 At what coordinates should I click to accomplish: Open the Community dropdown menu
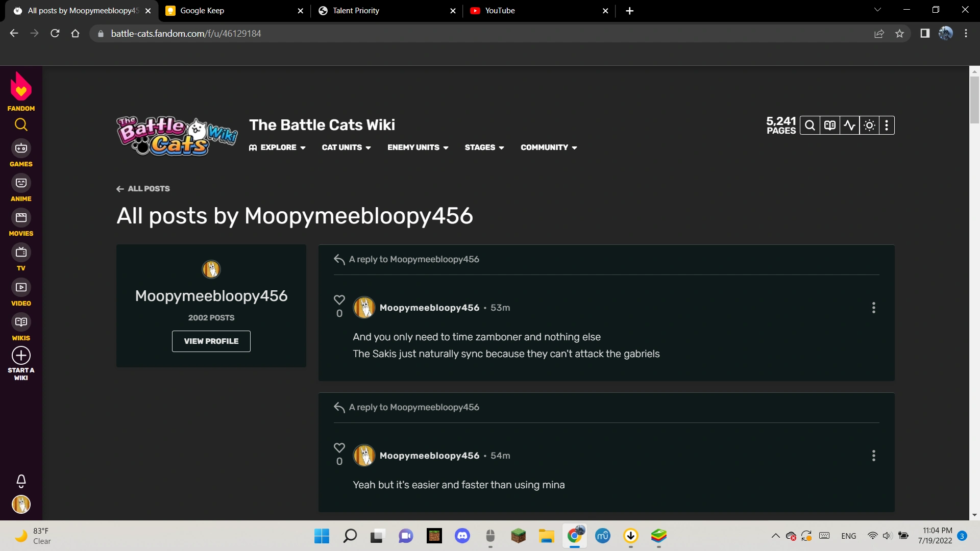tap(549, 147)
